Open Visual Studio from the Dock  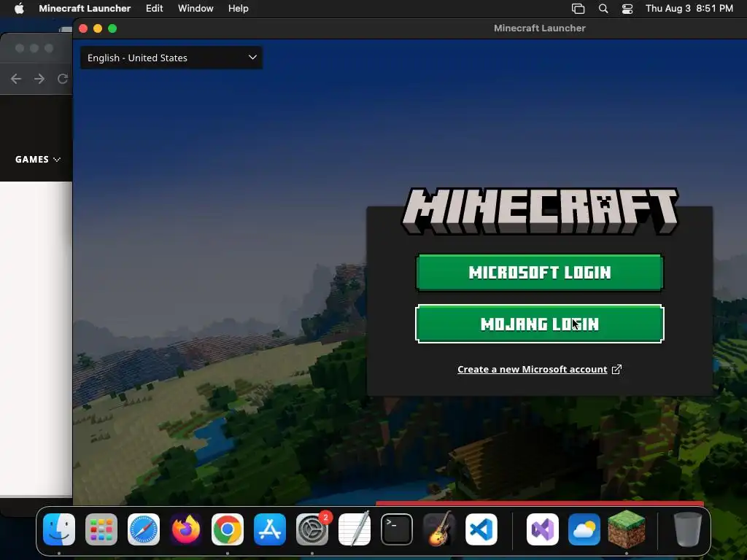(543, 529)
